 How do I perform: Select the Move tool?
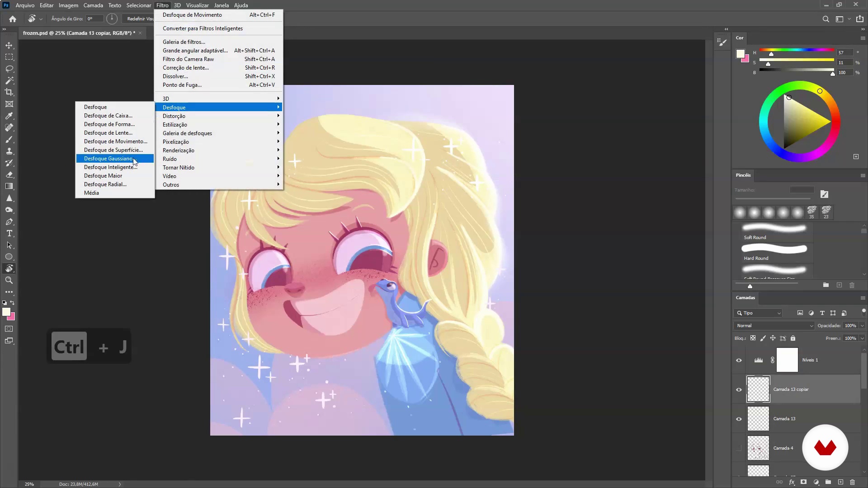9,45
